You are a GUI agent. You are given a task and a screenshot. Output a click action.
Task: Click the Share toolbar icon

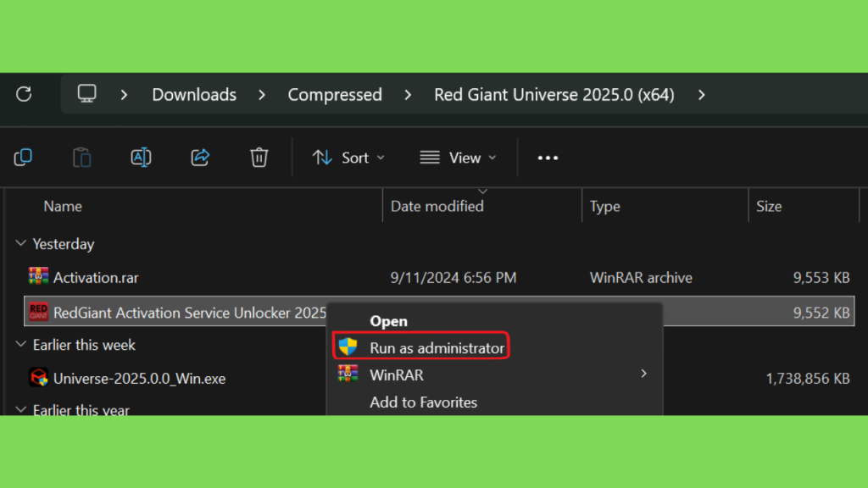[200, 158]
